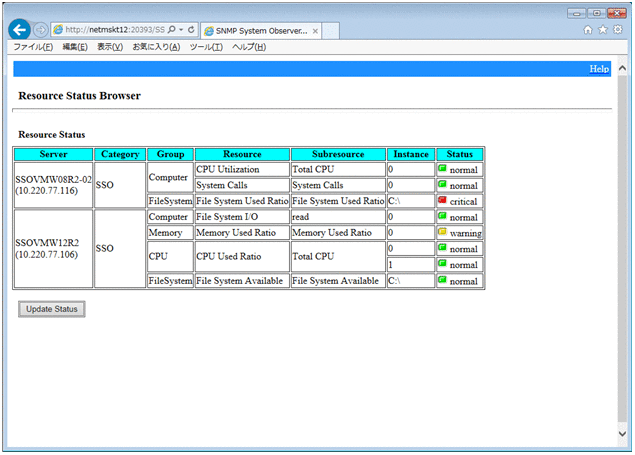Click the red critical status icon
The height and width of the screenshot is (455, 635).
(443, 201)
